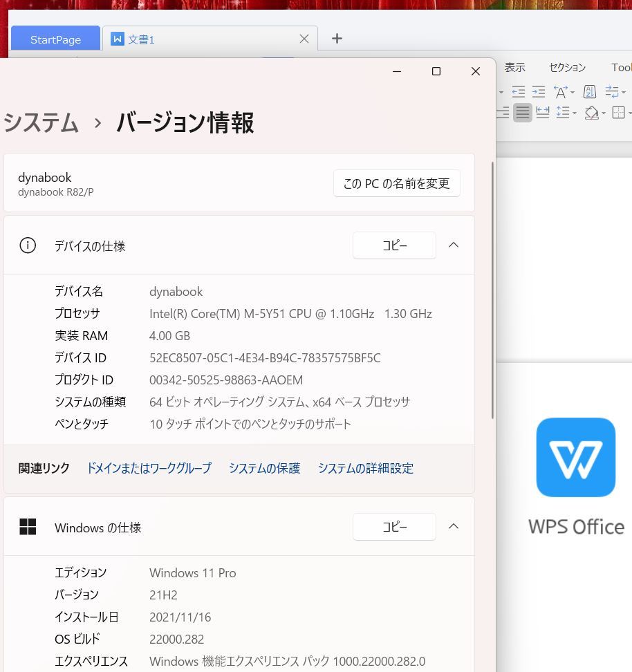Click the Windows logo beside Windows の仕様
Image resolution: width=632 pixels, height=672 pixels.
pyautogui.click(x=28, y=527)
